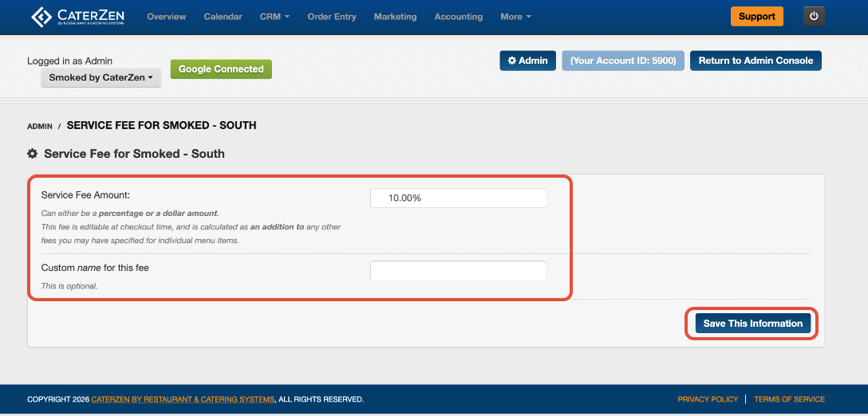This screenshot has width=868, height=416.
Task: Click the 'Service Fee for Smoked - South' heading
Action: [135, 154]
